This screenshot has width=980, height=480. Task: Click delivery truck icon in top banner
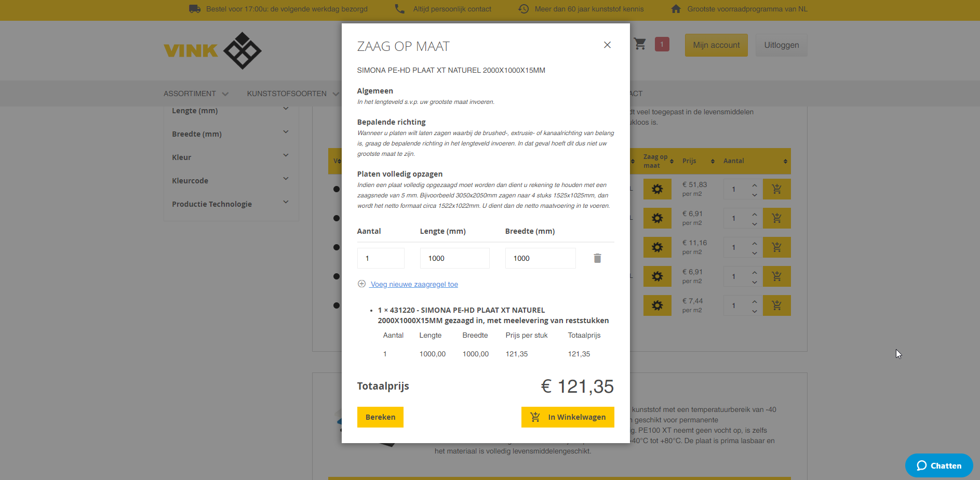(195, 9)
